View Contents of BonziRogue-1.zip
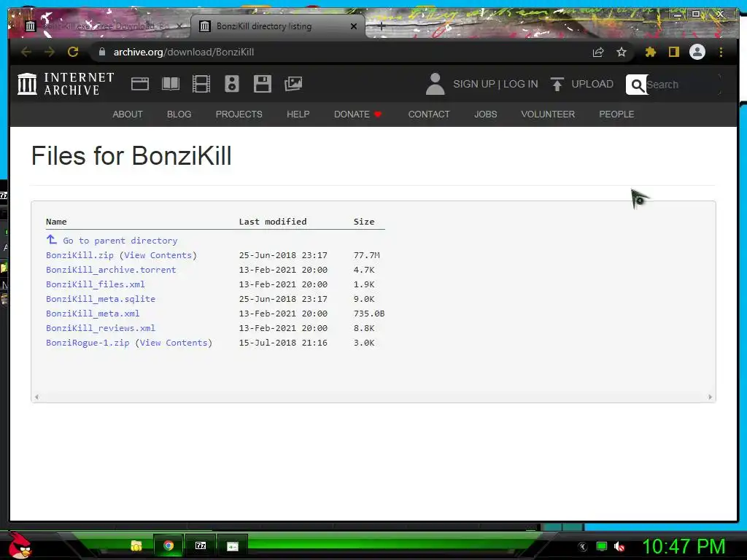The image size is (747, 560). click(x=174, y=343)
